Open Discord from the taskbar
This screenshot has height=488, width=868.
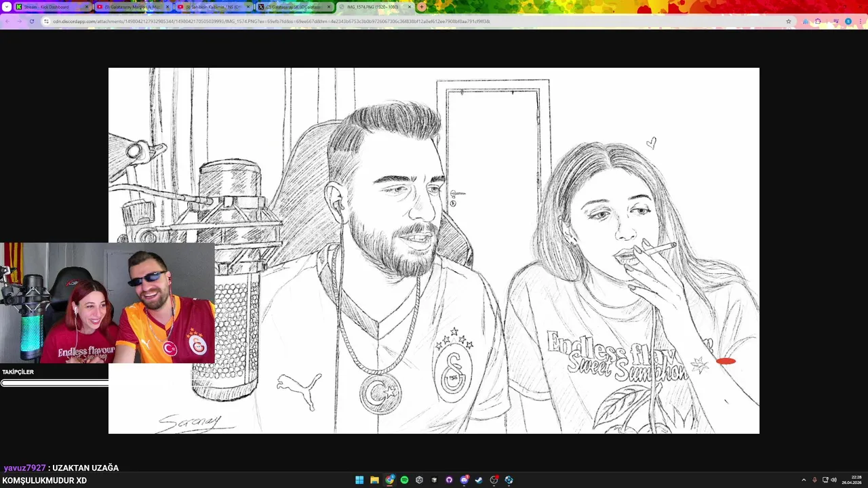pyautogui.click(x=464, y=480)
